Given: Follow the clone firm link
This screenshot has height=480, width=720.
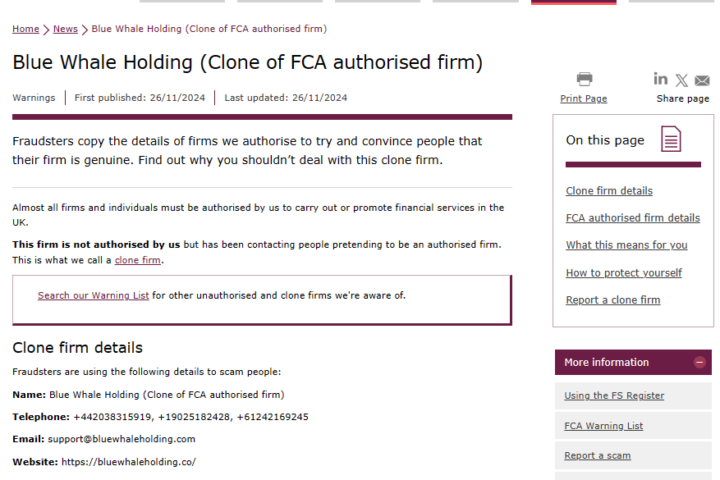Looking at the screenshot, I should tap(138, 260).
